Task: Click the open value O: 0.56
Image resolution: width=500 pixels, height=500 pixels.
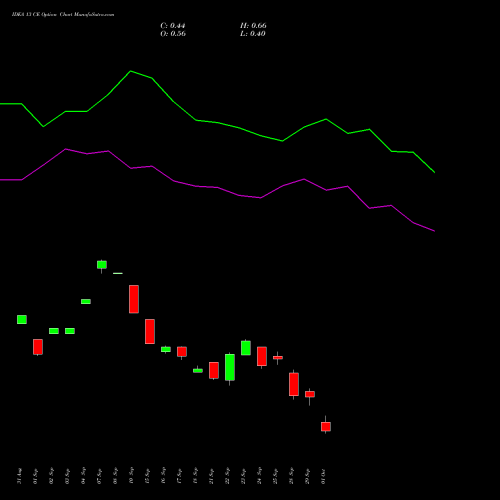Action: [x=173, y=34]
